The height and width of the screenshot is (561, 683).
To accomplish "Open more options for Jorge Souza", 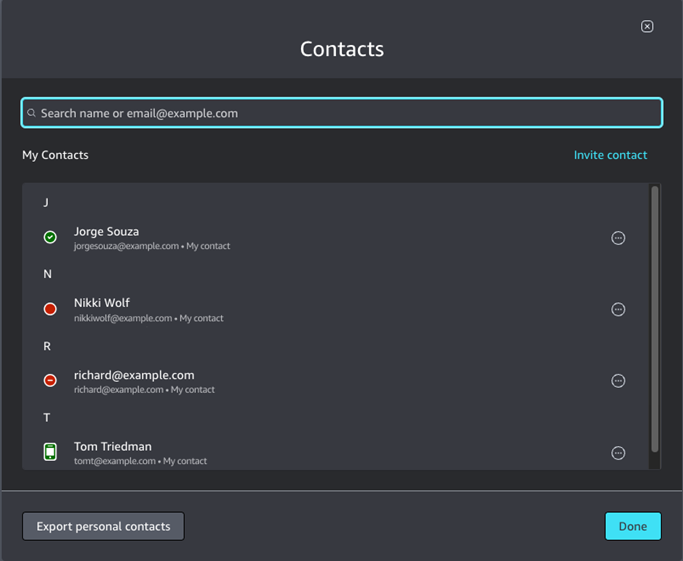I will pos(618,238).
